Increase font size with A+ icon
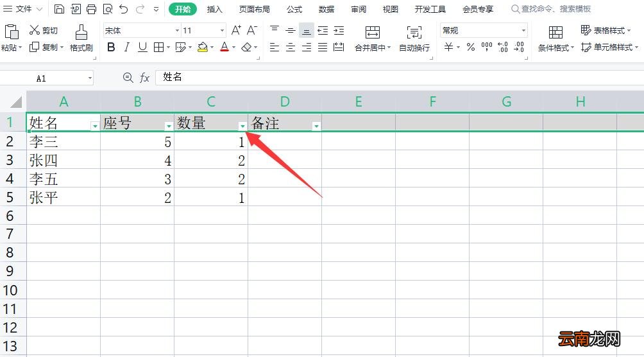Viewport: 644px width, 357px height. tap(236, 30)
